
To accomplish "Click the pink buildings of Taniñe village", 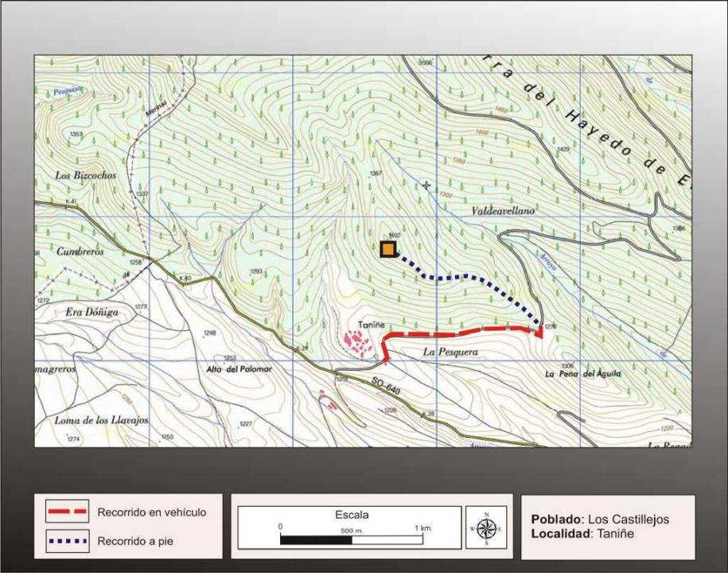I will (x=357, y=343).
